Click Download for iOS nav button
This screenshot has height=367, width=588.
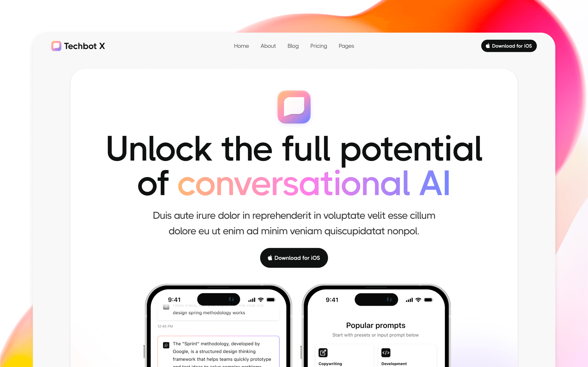[x=509, y=46]
